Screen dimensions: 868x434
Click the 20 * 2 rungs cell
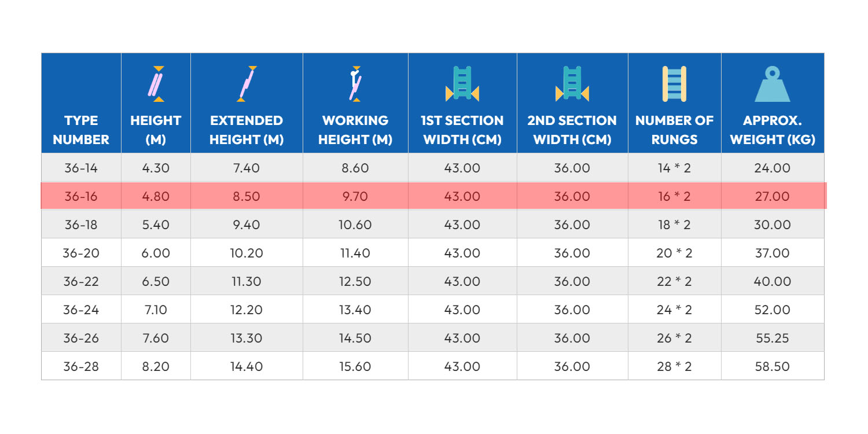point(674,253)
